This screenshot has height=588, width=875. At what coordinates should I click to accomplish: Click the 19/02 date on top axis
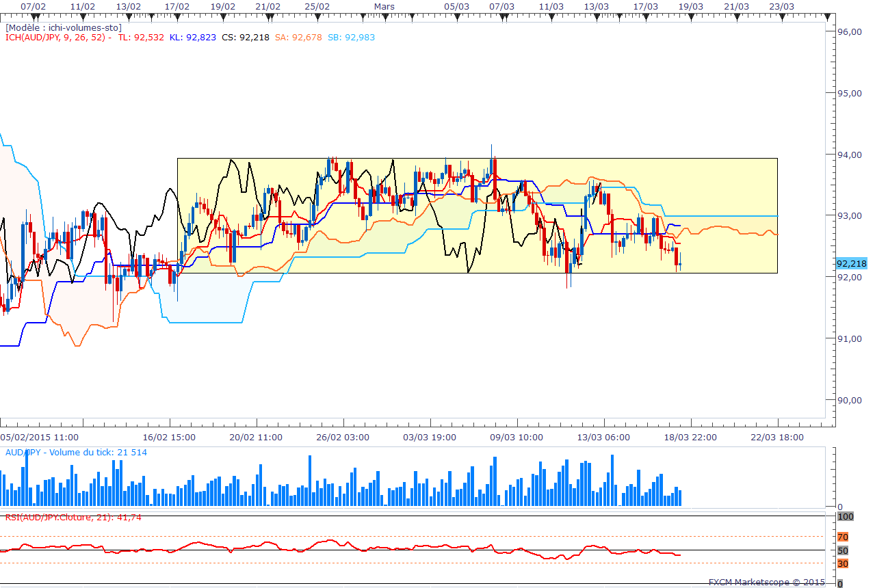click(x=223, y=5)
